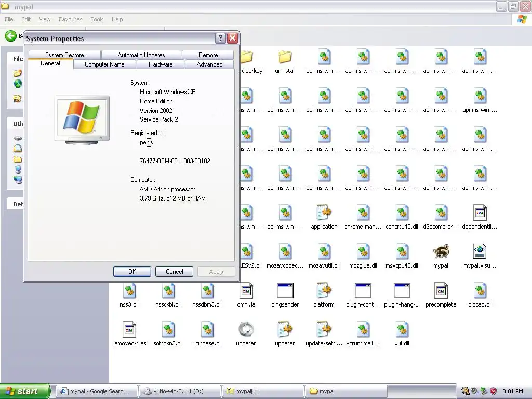Image resolution: width=532 pixels, height=399 pixels.
Task: Open the Favorites menu
Action: (70, 19)
